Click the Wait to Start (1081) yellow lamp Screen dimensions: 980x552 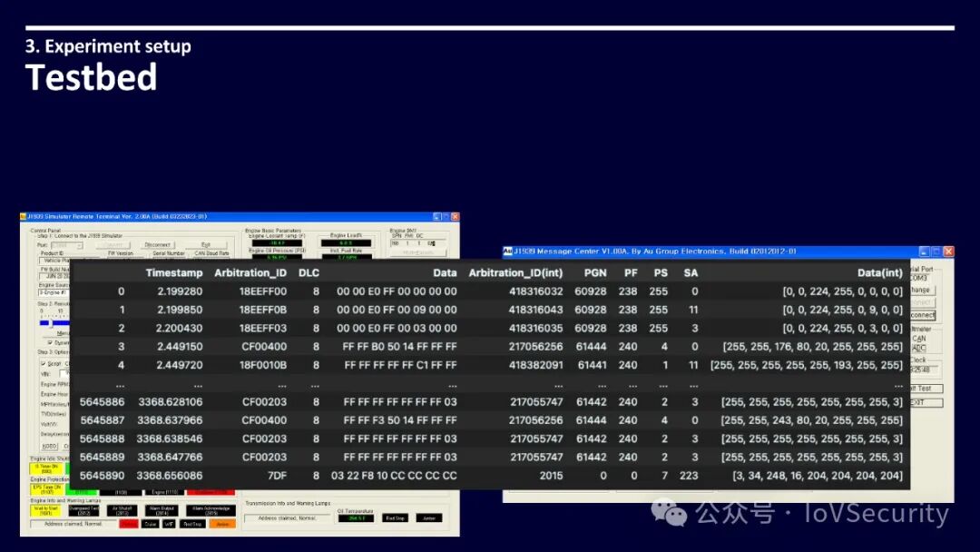45,510
